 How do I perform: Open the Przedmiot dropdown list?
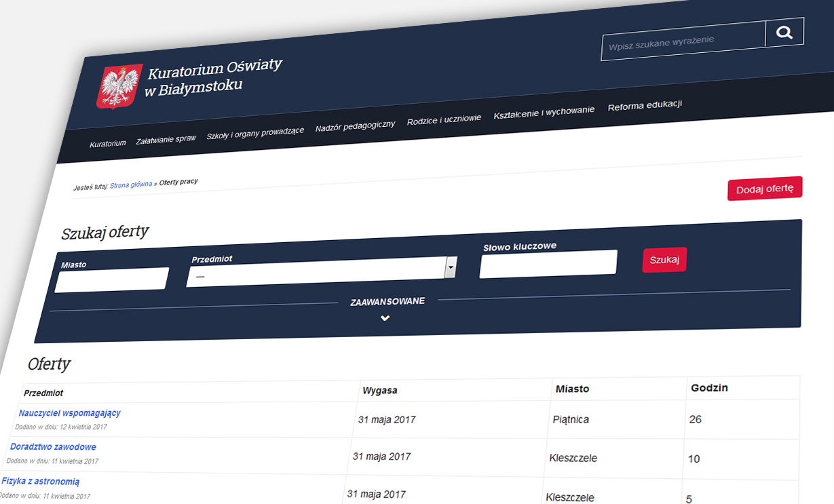tap(451, 267)
